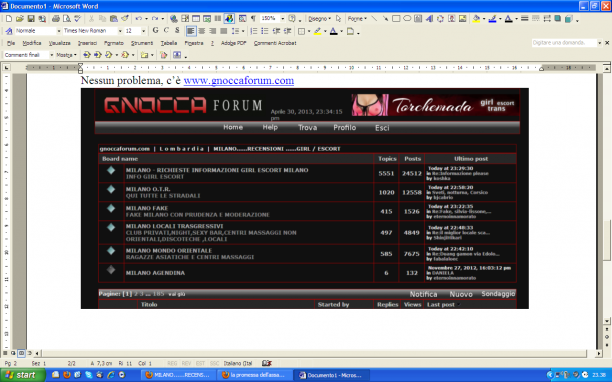Viewport: 612px width, 382px height.
Task: Open the Tabella menu
Action: coord(169,43)
